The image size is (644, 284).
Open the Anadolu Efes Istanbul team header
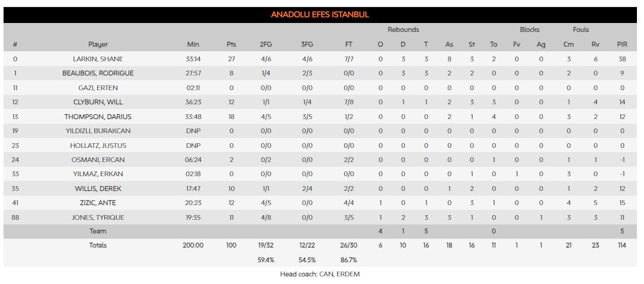[x=320, y=15]
